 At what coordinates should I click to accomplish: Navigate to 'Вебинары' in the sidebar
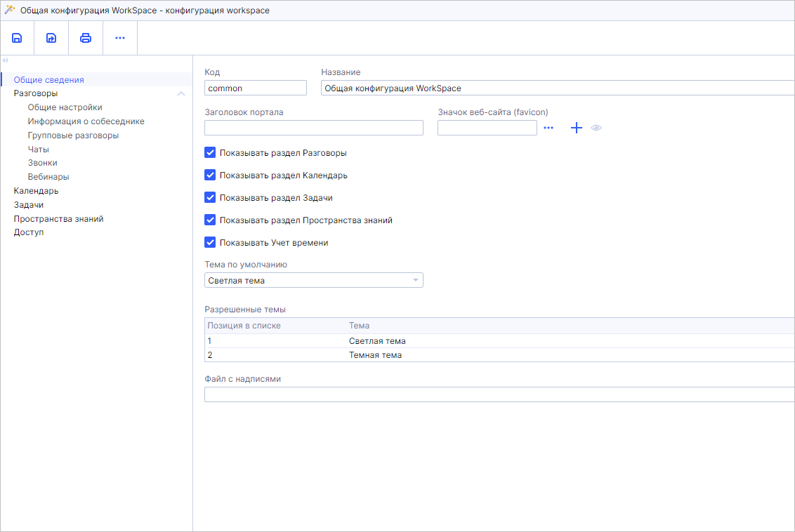pos(48,177)
